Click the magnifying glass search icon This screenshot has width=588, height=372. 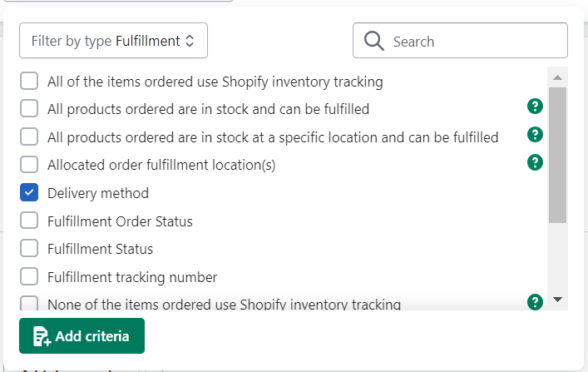pyautogui.click(x=374, y=41)
